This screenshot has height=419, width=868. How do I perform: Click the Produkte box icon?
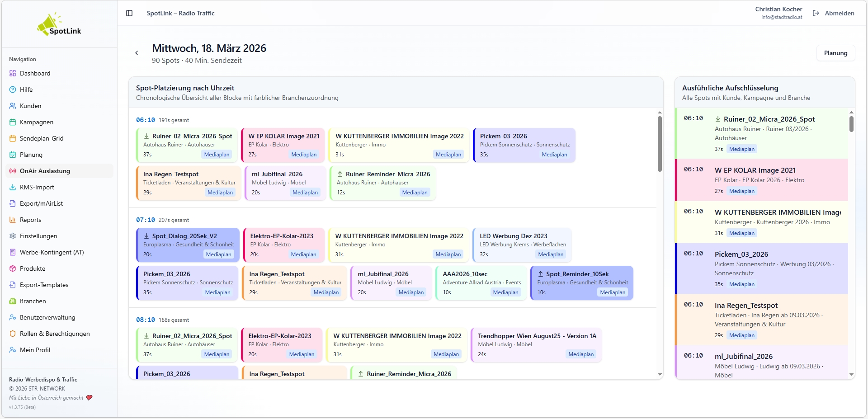(13, 268)
